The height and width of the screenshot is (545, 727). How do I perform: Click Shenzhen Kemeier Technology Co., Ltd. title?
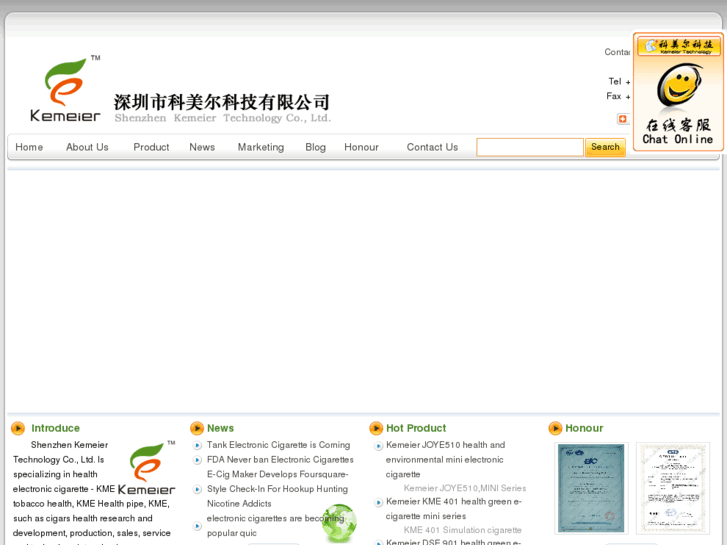tap(223, 118)
